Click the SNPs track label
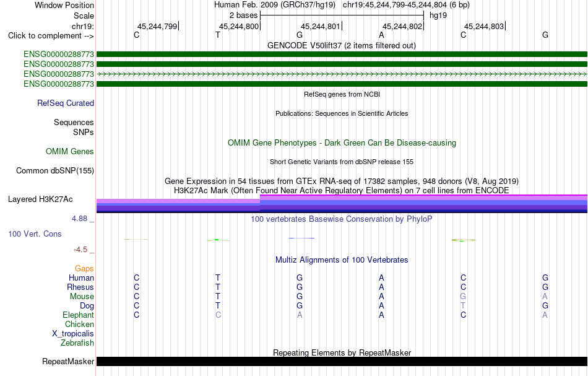Image resolution: width=588 pixels, height=376 pixels. click(84, 132)
